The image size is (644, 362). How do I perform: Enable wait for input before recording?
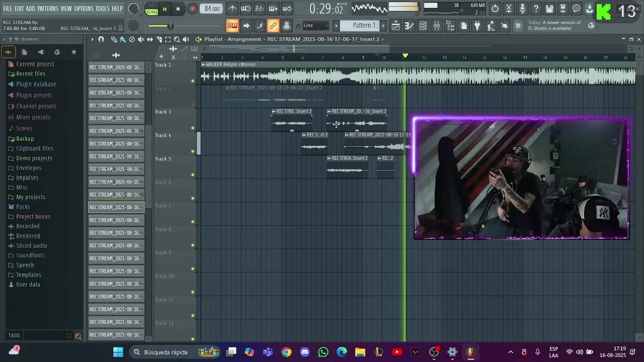coord(246,9)
